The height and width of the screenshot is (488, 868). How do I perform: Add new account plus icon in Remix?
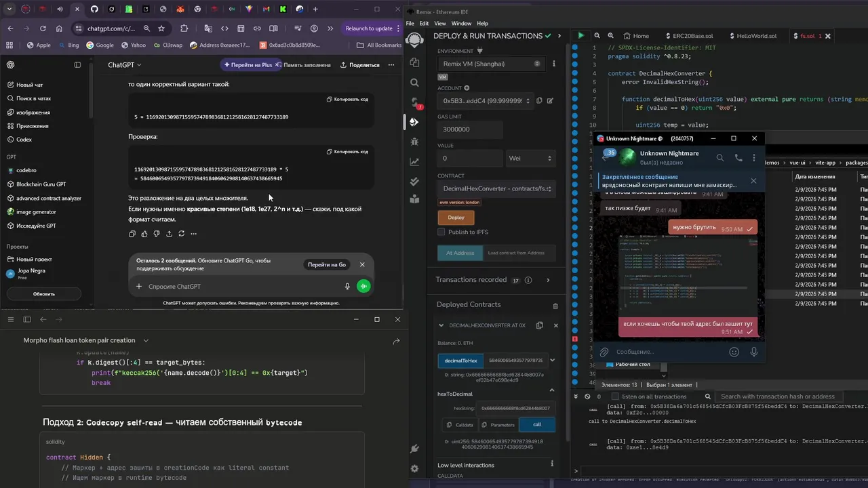[467, 88]
